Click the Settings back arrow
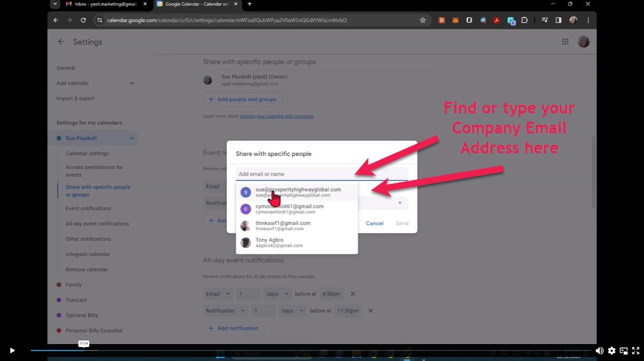The width and height of the screenshot is (644, 361). click(61, 42)
